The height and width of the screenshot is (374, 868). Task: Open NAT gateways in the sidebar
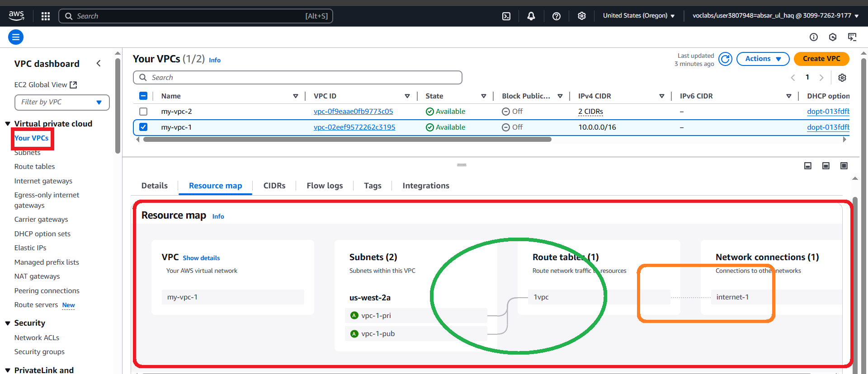coord(37,276)
